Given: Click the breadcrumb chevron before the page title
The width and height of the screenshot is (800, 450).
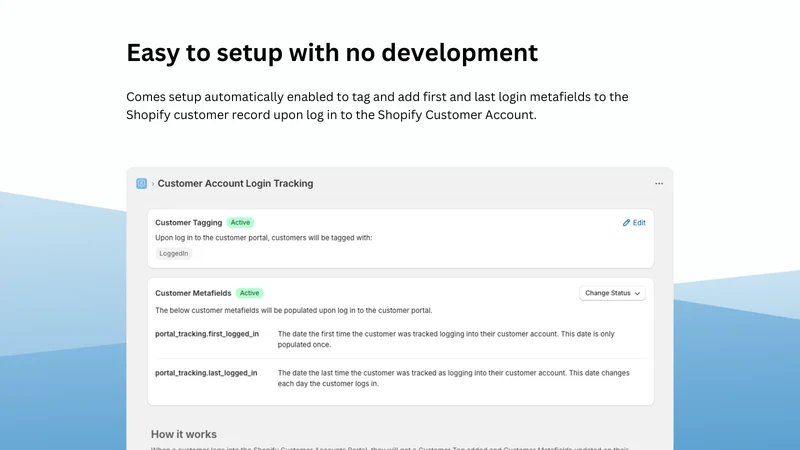Looking at the screenshot, I should coord(153,184).
